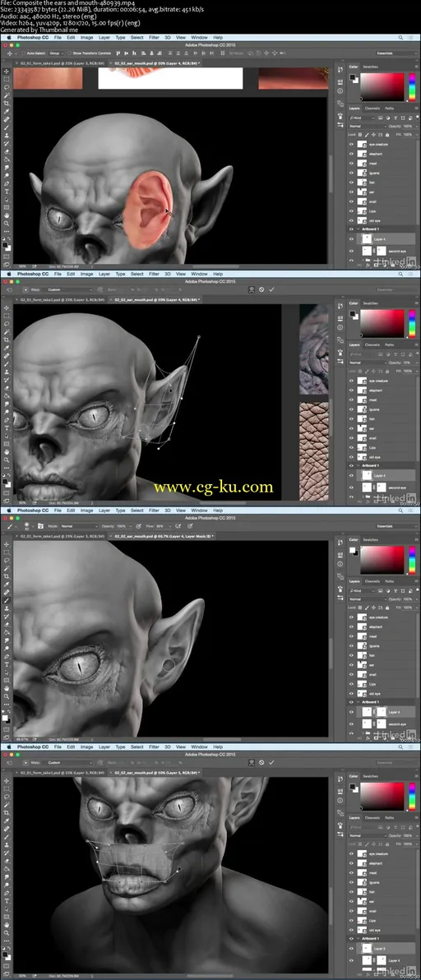Commit the warp checkmark in the ear-warp frame
The width and height of the screenshot is (421, 980).
coord(271,289)
